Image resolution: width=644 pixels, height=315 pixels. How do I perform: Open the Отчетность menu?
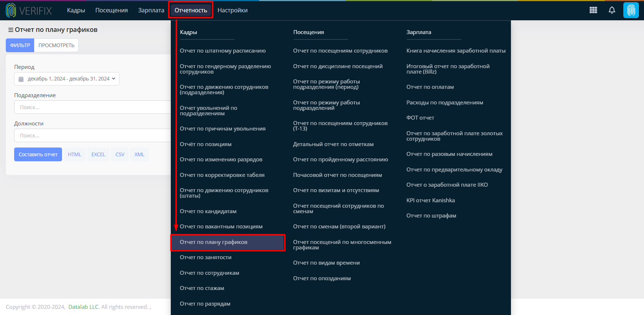pyautogui.click(x=191, y=10)
